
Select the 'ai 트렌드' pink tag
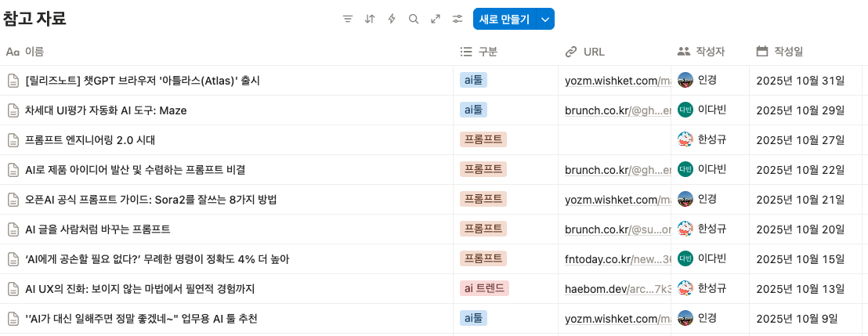(484, 288)
